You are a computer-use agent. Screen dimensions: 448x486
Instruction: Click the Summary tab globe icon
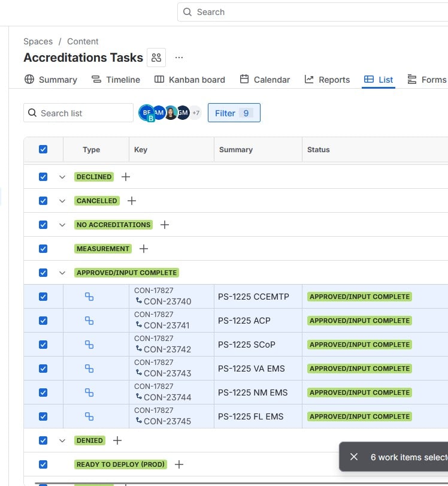(29, 79)
